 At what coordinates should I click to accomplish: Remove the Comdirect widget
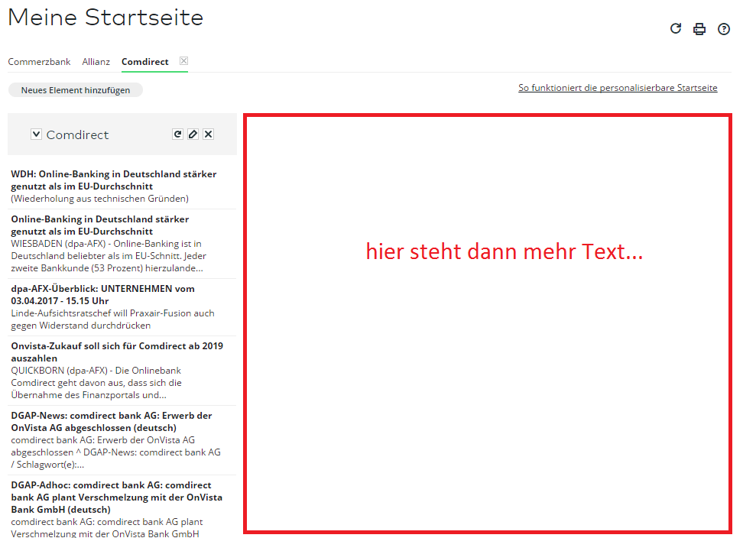[x=208, y=134]
